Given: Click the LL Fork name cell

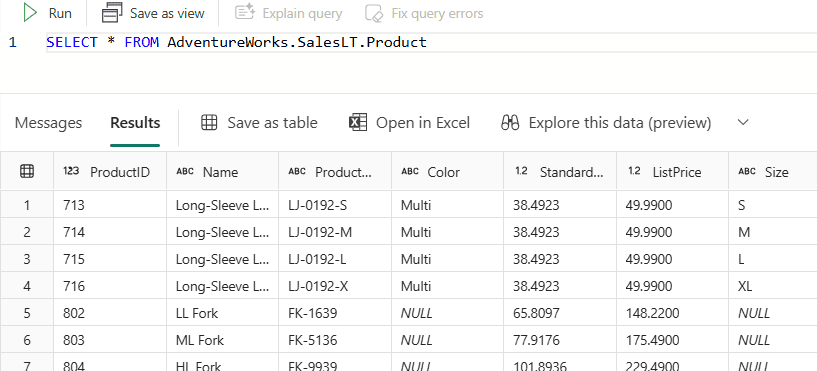Looking at the screenshot, I should point(222,313).
